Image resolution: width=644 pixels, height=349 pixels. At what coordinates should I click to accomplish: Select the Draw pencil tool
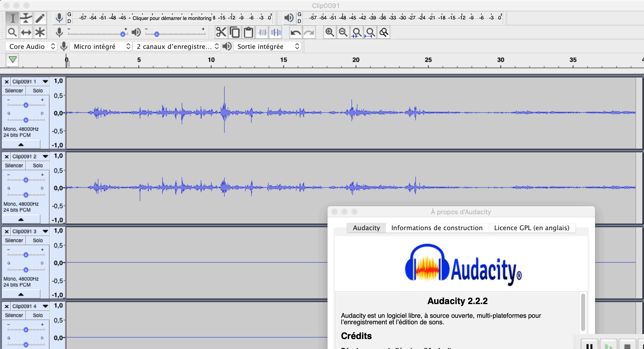pyautogui.click(x=40, y=18)
